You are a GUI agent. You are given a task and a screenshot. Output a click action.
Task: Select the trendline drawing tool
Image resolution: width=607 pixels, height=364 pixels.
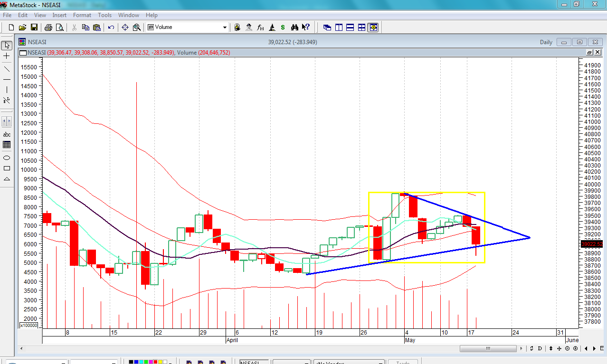(x=7, y=69)
